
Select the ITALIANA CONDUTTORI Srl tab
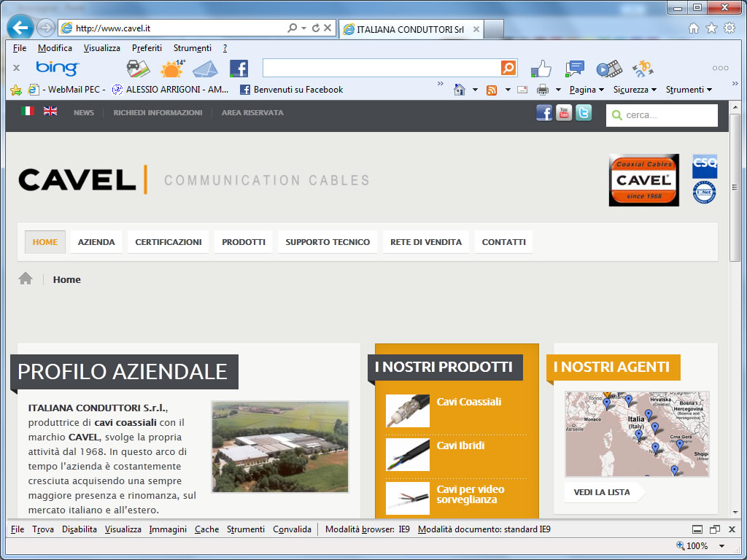coord(410,29)
